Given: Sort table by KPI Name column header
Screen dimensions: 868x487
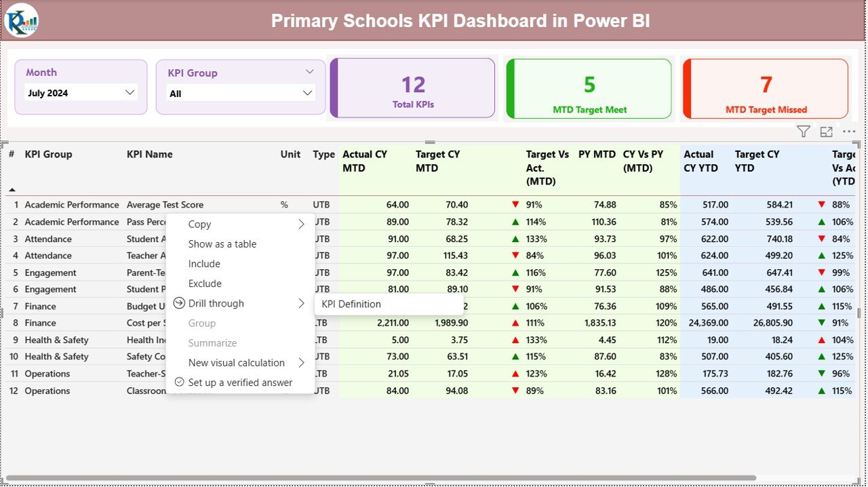Looking at the screenshot, I should point(149,154).
